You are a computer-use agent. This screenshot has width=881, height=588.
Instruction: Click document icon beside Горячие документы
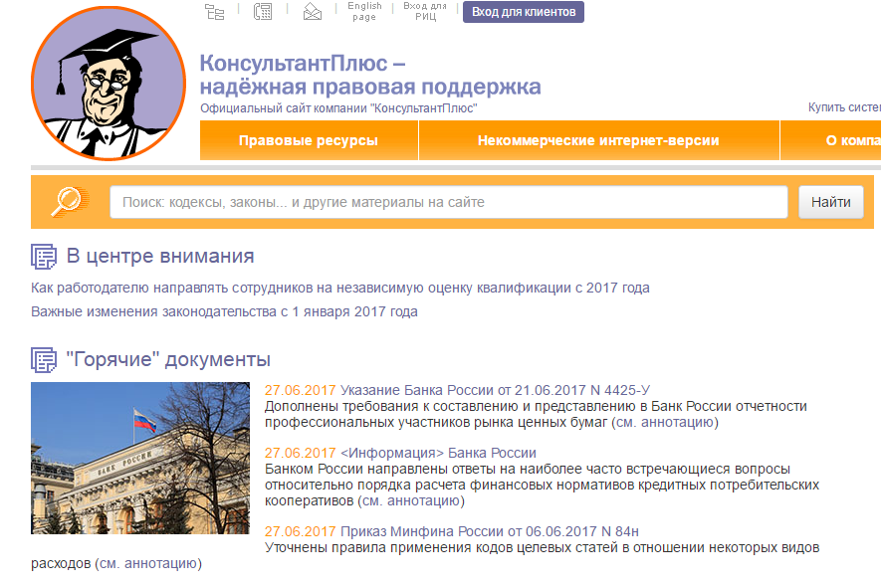click(x=44, y=360)
